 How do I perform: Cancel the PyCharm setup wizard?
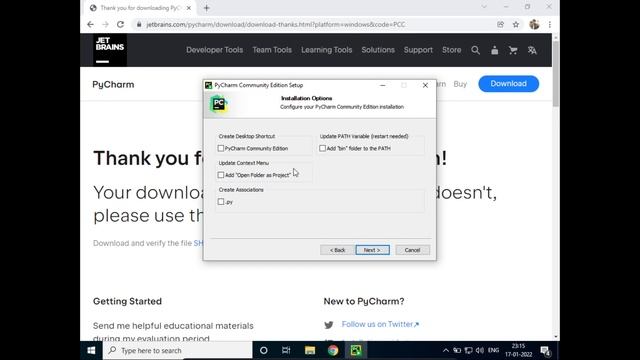tap(412, 250)
